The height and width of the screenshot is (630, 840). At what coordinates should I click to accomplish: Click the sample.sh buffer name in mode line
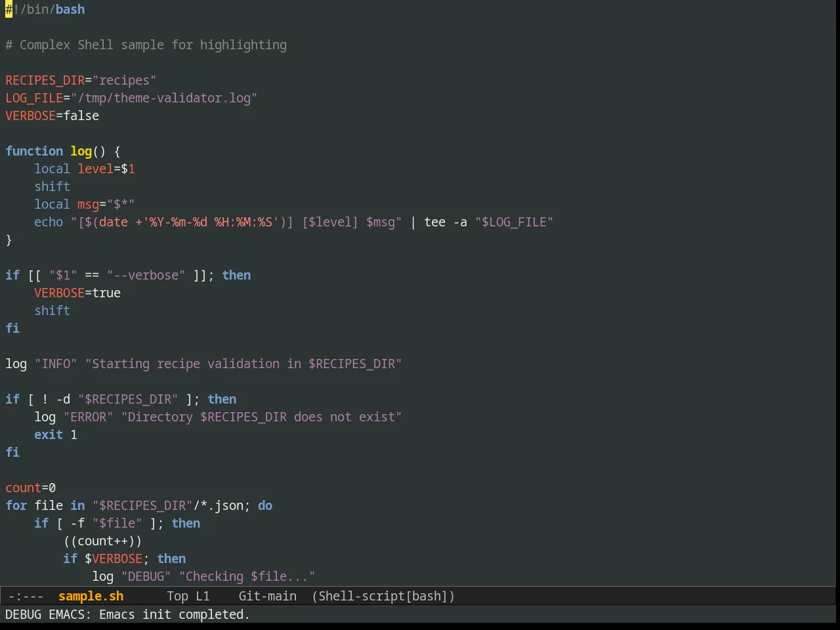pos(91,596)
